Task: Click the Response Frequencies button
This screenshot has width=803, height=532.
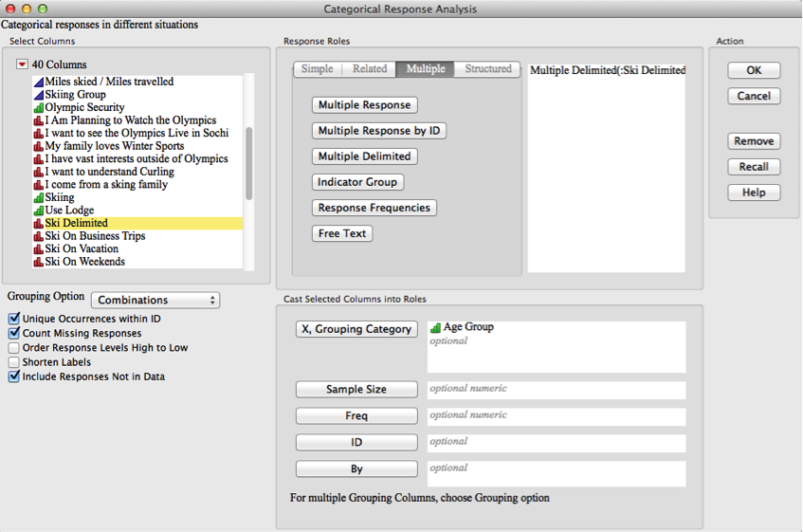Action: point(374,208)
